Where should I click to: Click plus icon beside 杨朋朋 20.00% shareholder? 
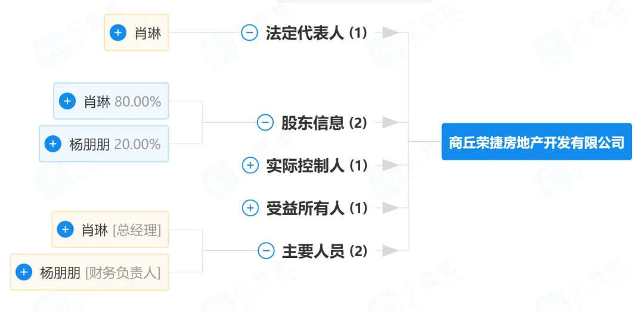click(53, 144)
